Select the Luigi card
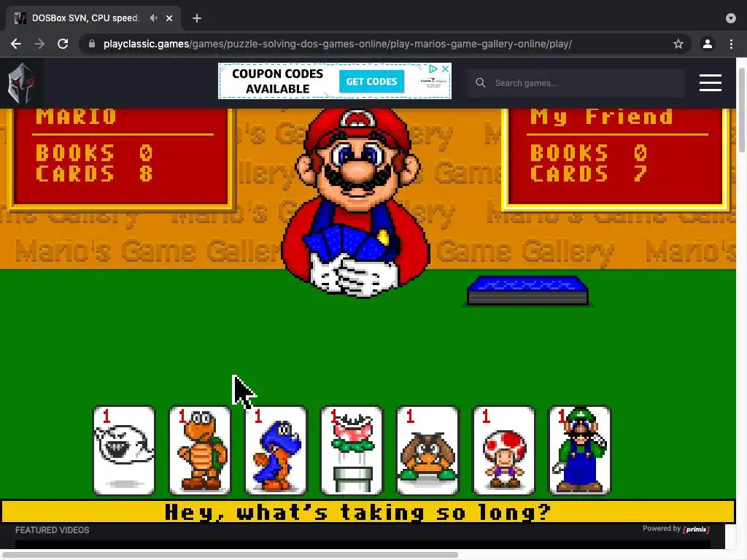Image resolution: width=747 pixels, height=560 pixels. pyautogui.click(x=579, y=451)
